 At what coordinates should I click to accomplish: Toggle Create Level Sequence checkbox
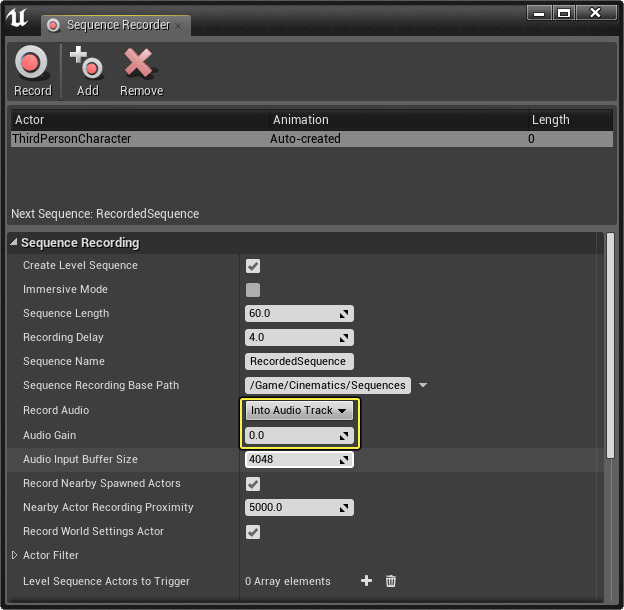[253, 266]
